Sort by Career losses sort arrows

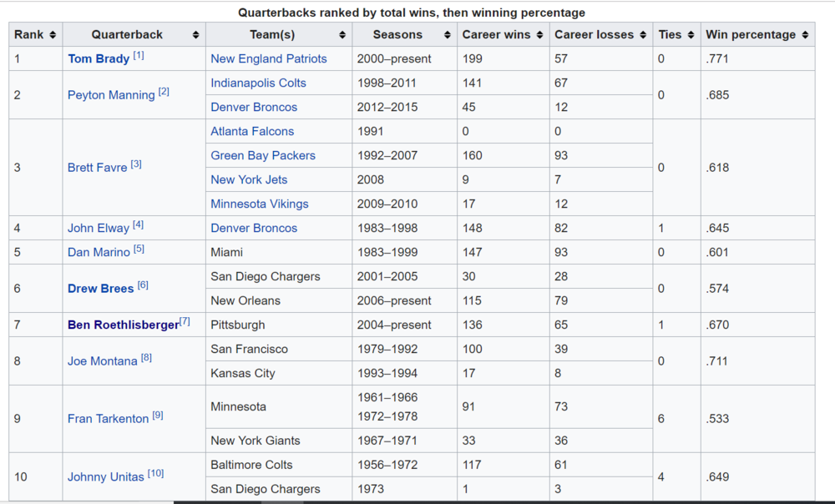click(643, 35)
